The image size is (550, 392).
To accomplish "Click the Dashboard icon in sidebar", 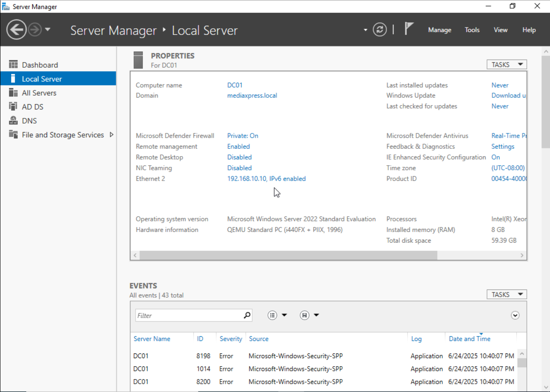I will tap(13, 65).
